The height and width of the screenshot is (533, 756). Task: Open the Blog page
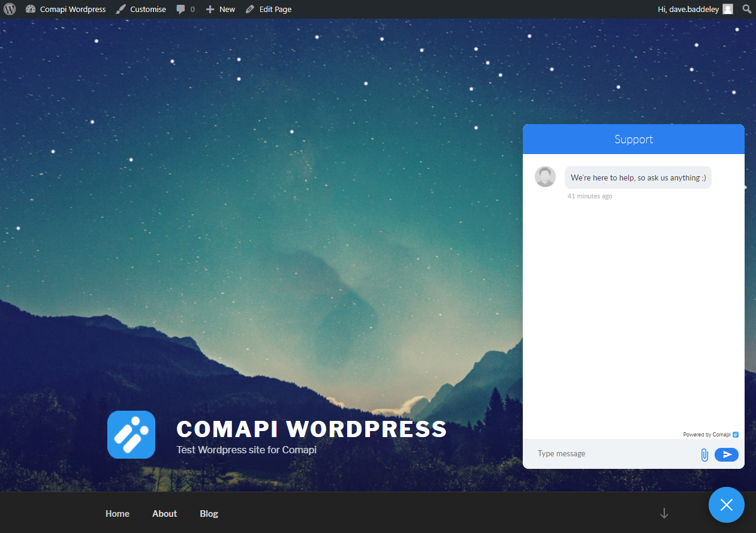(209, 514)
